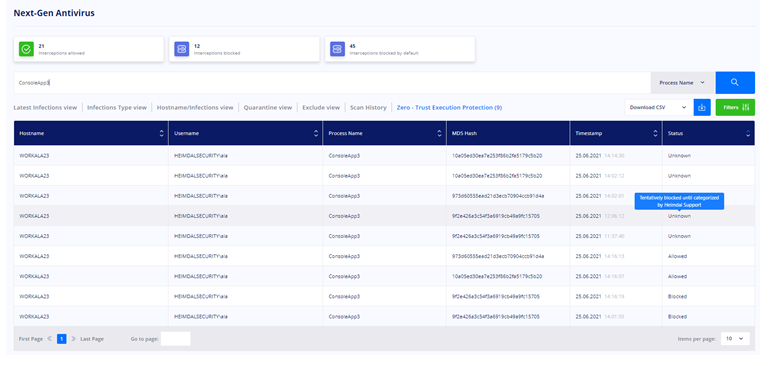The height and width of the screenshot is (366, 773).
Task: Click timestamp cell 25.06.2021 14:02:12
Action: (x=600, y=176)
